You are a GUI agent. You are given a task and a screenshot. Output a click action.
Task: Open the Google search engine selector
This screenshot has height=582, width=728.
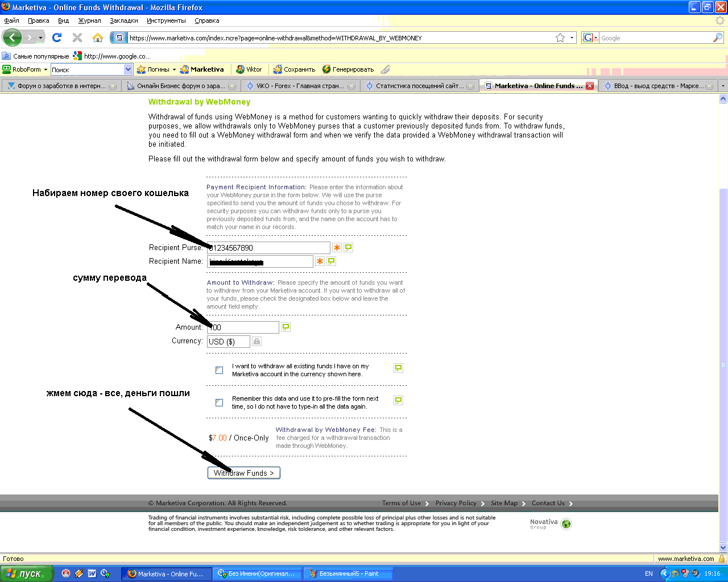coord(590,38)
